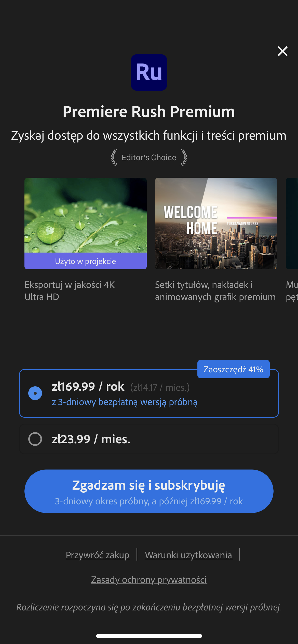Select the zł23.99 monthly plan radio button
Screen dimensions: 298x644
35,439
